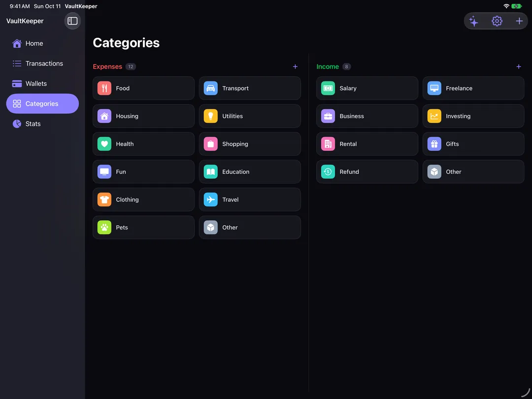Open the Housing category label
This screenshot has width=532, height=399.
click(x=127, y=116)
